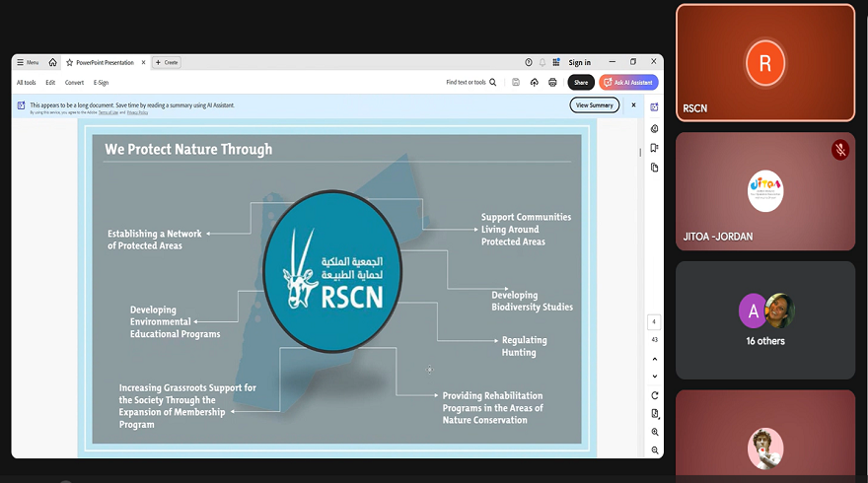This screenshot has height=483, width=868.
Task: Open Bookmarks panel icon
Action: [x=654, y=148]
